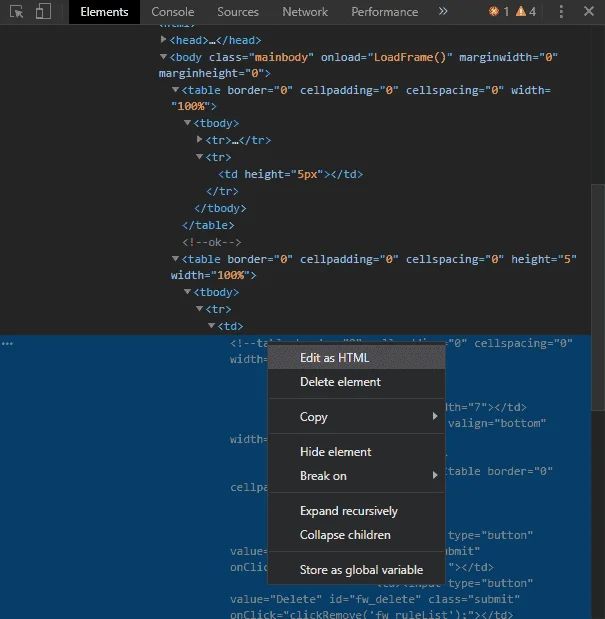Screen dimensions: 605x619
Task: Collapse the table with height="5" node
Action: [175, 259]
